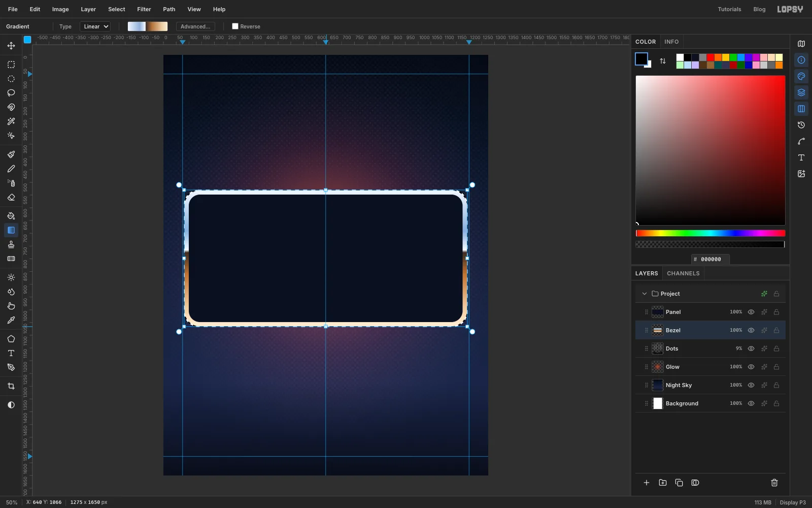Click the Advanced... button
The image size is (812, 508).
click(195, 26)
